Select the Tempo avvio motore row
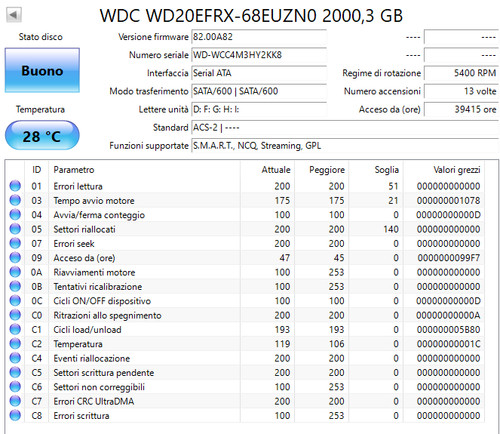 (x=245, y=200)
